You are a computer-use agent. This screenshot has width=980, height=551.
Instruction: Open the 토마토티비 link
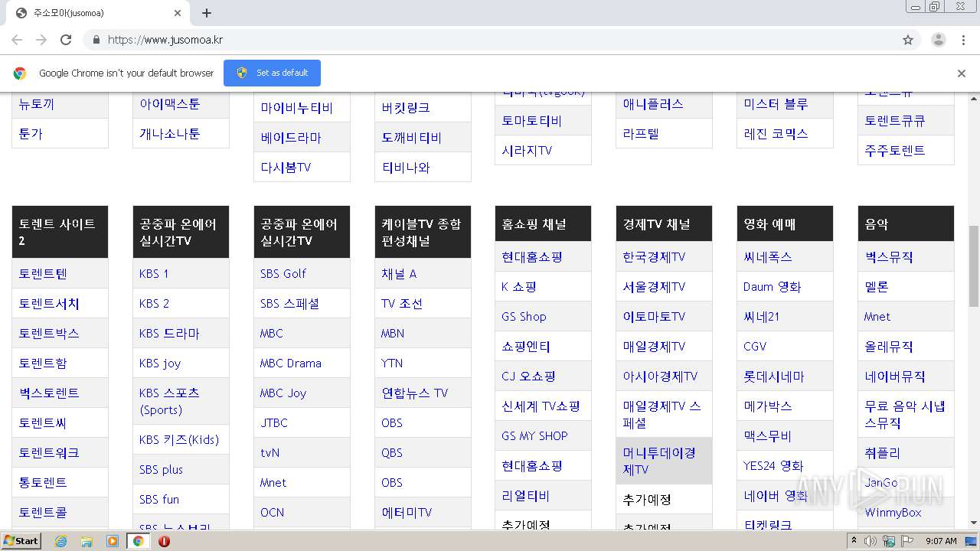532,121
